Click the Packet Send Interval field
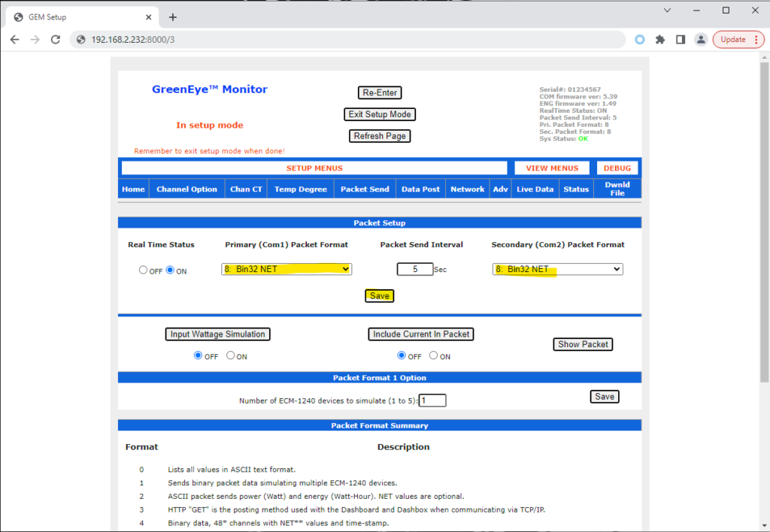The width and height of the screenshot is (770, 532). [415, 269]
